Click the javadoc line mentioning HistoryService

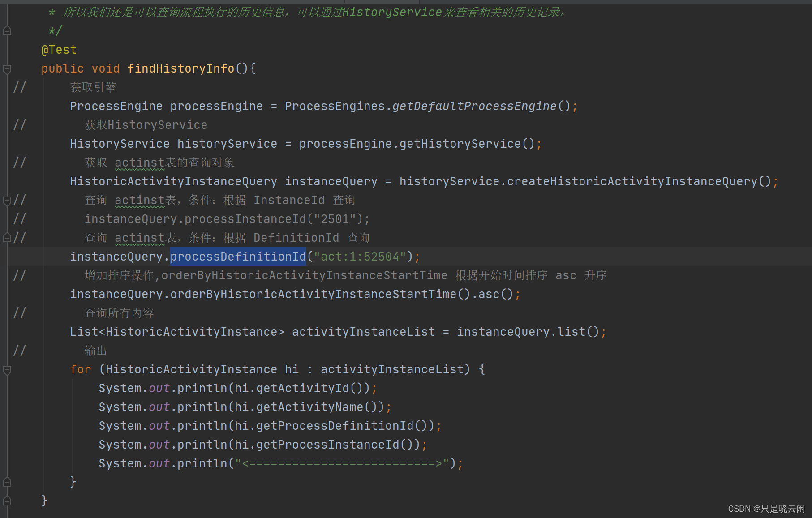coord(309,12)
